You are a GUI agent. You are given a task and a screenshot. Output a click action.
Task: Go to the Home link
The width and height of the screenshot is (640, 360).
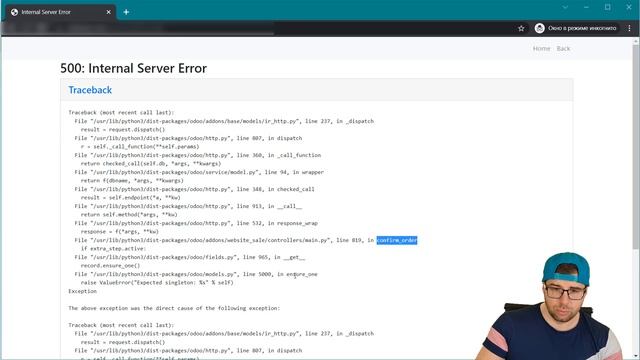[x=541, y=49]
